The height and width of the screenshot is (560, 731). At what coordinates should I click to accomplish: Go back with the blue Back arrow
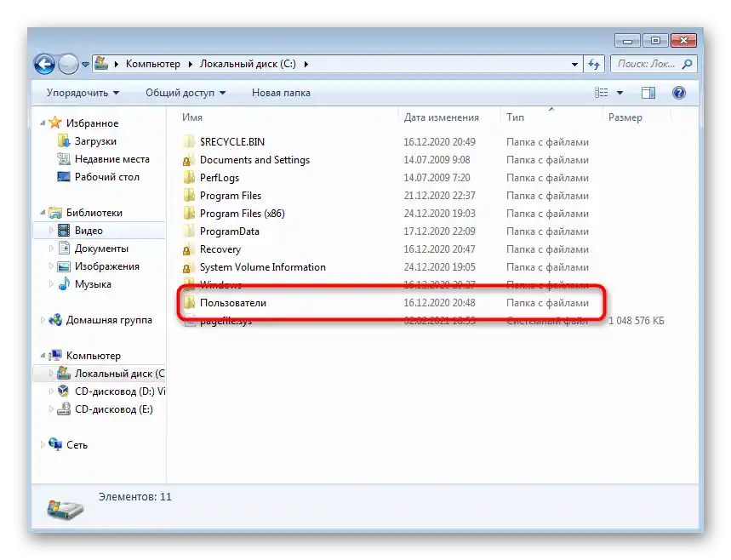tap(45, 64)
